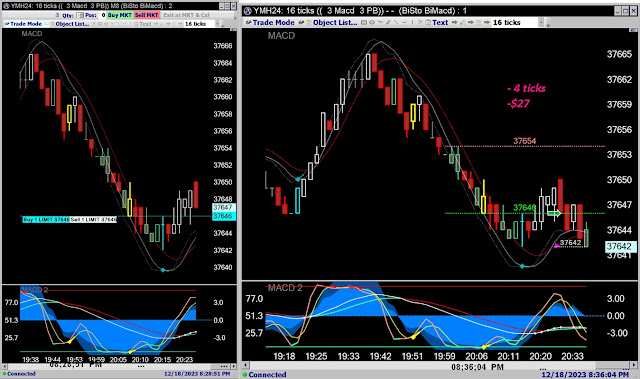Open the 16 ticks dropdown in right chart

[x=541, y=22]
